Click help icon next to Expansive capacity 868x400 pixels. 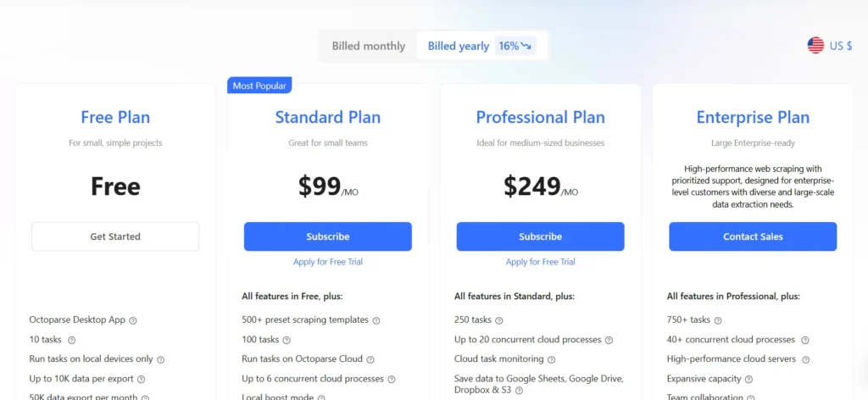[748, 380]
